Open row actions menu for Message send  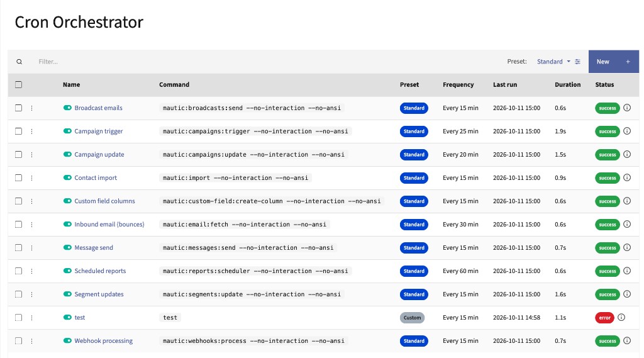(x=31, y=248)
